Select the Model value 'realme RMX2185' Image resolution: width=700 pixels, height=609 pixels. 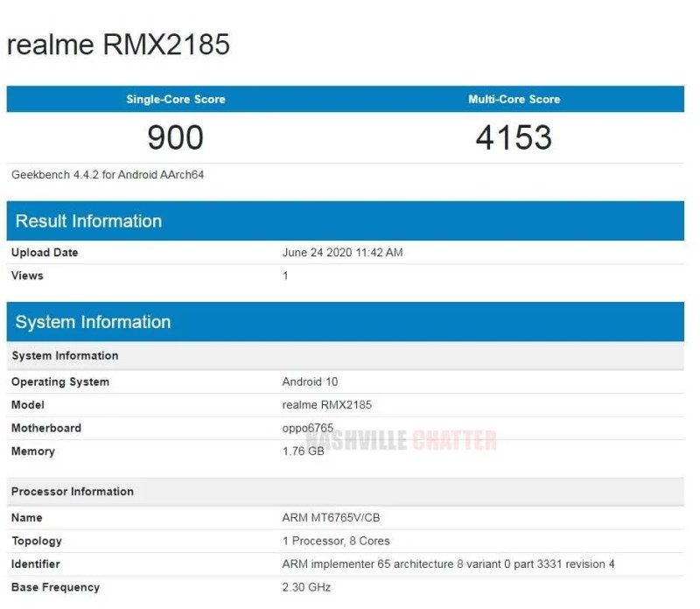coord(326,405)
